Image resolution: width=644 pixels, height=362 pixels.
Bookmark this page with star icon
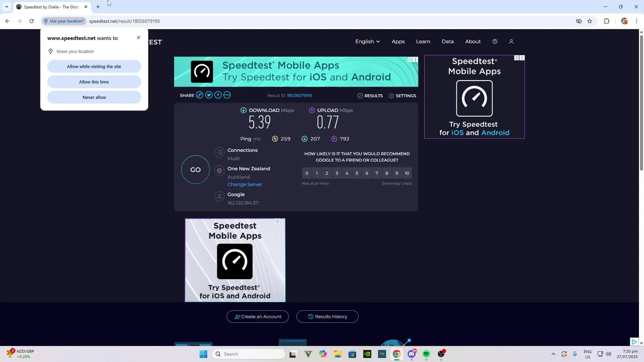(590, 21)
